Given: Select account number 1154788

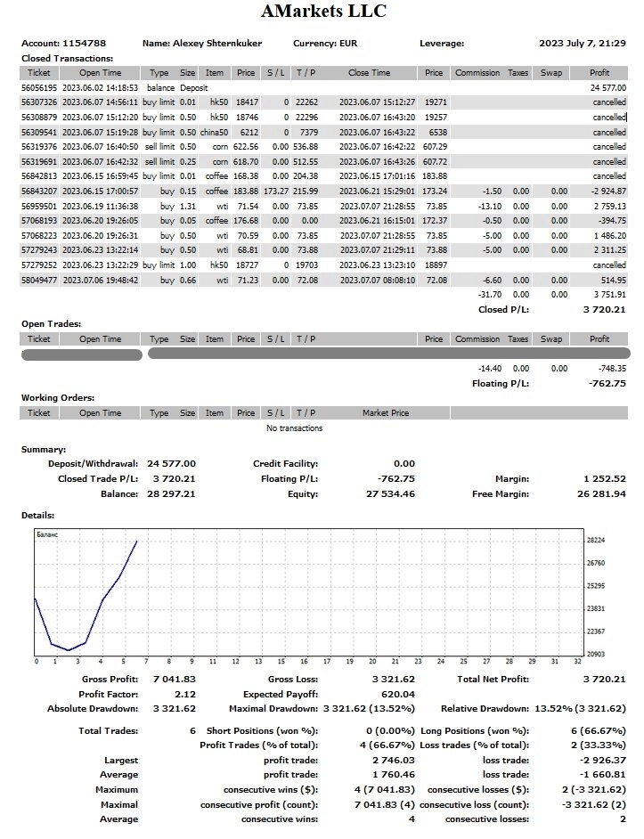Looking at the screenshot, I should tap(84, 43).
